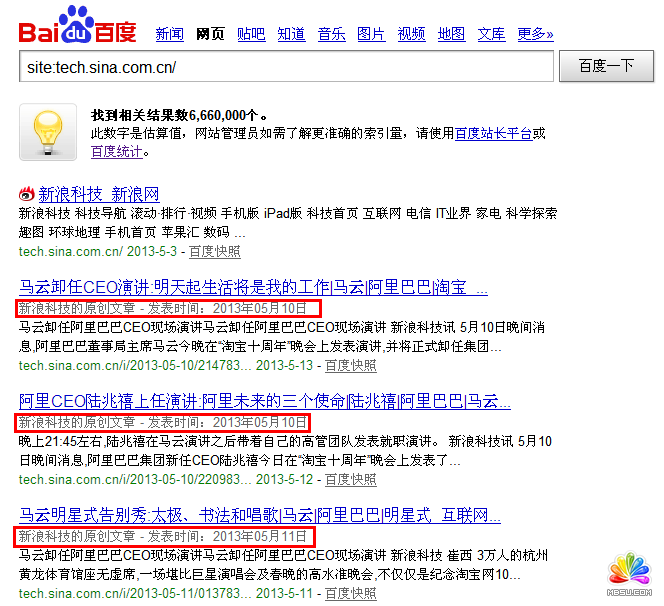
Task: Go to the 音乐 tab
Action: (331, 34)
